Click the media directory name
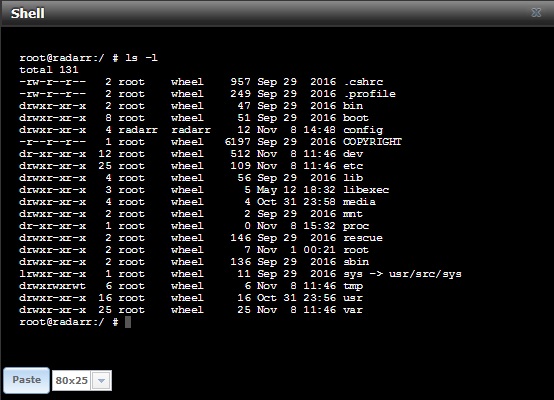The image size is (554, 400). click(x=359, y=202)
